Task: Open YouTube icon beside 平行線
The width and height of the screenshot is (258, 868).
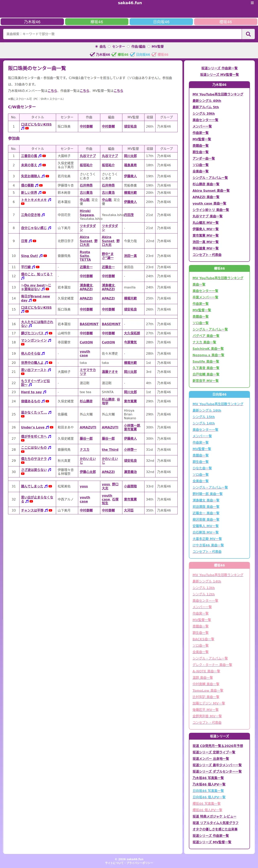Action: pyautogui.click(x=38, y=267)
